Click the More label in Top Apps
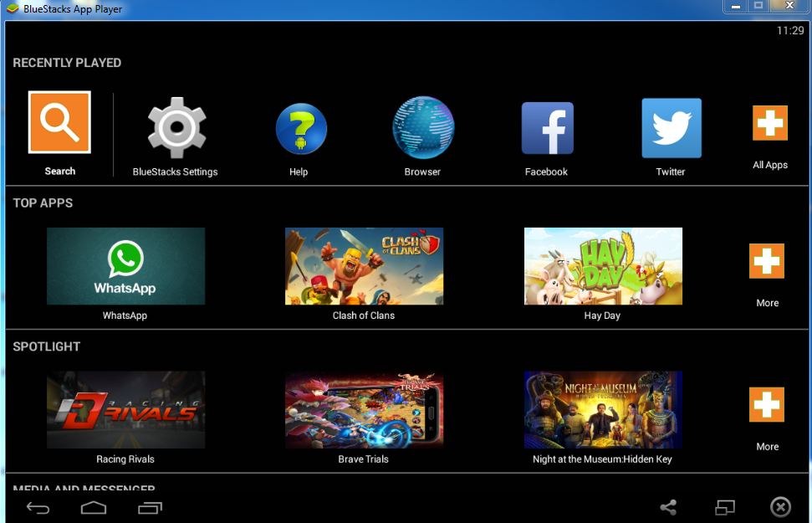812x523 pixels. point(768,303)
